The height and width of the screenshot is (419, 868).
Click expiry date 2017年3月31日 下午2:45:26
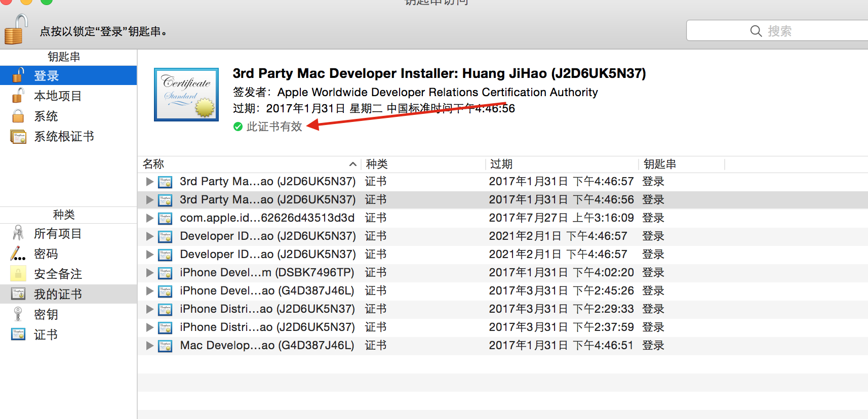[561, 290]
